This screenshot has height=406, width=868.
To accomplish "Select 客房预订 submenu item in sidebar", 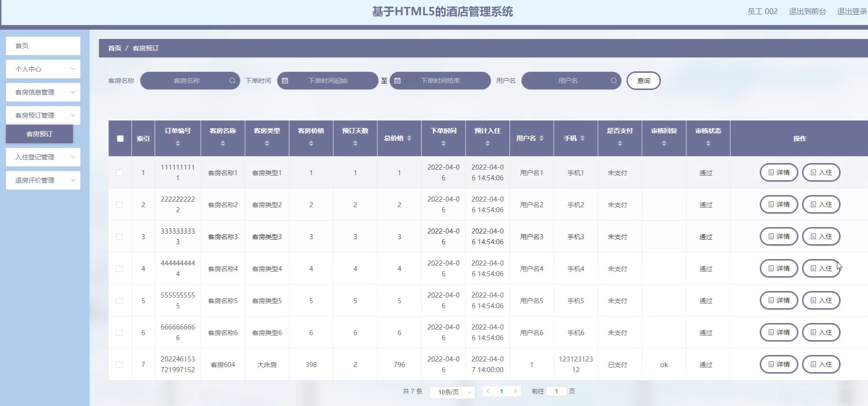I will pyautogui.click(x=39, y=134).
